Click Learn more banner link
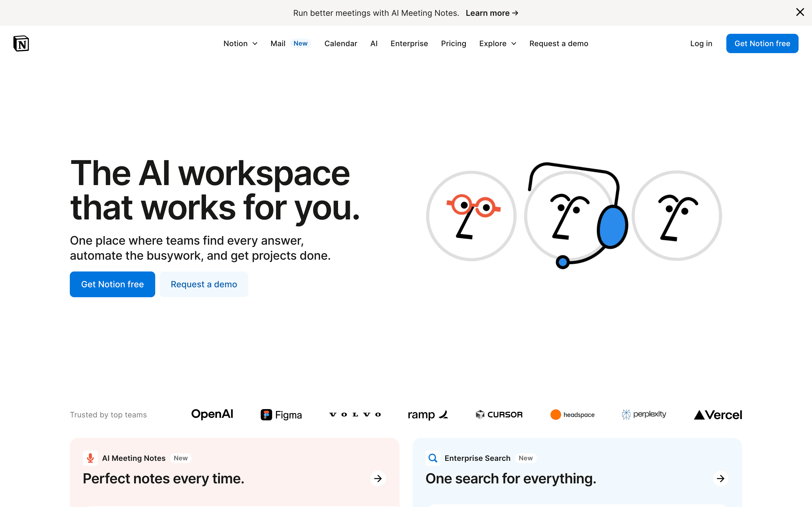812x507 pixels. pyautogui.click(x=492, y=13)
